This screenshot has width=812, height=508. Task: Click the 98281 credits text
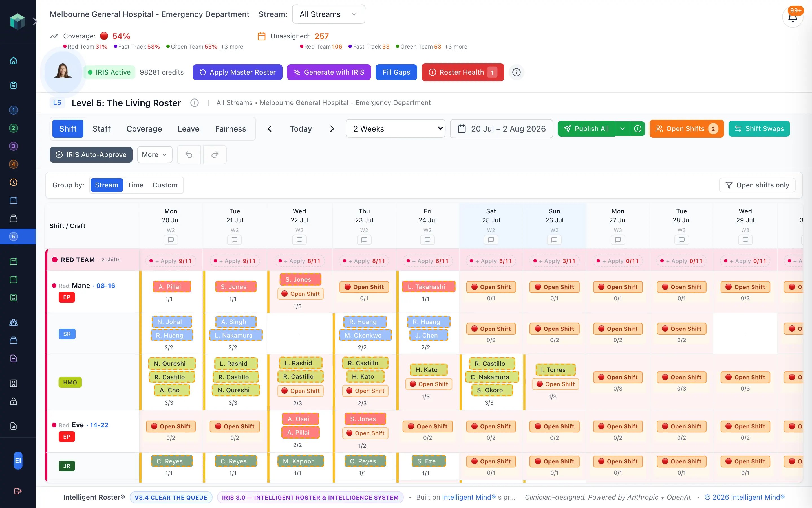pyautogui.click(x=162, y=72)
